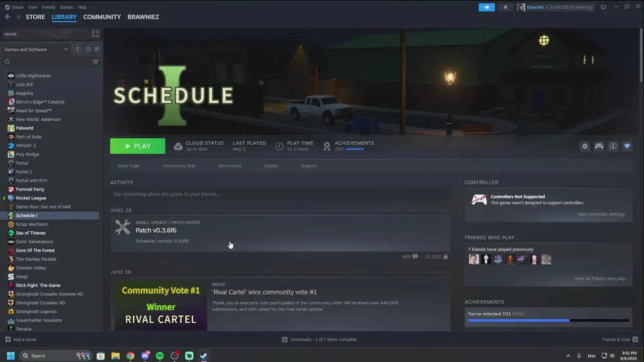Click View all friends who play
This screenshot has width=644, height=362.
click(x=600, y=279)
